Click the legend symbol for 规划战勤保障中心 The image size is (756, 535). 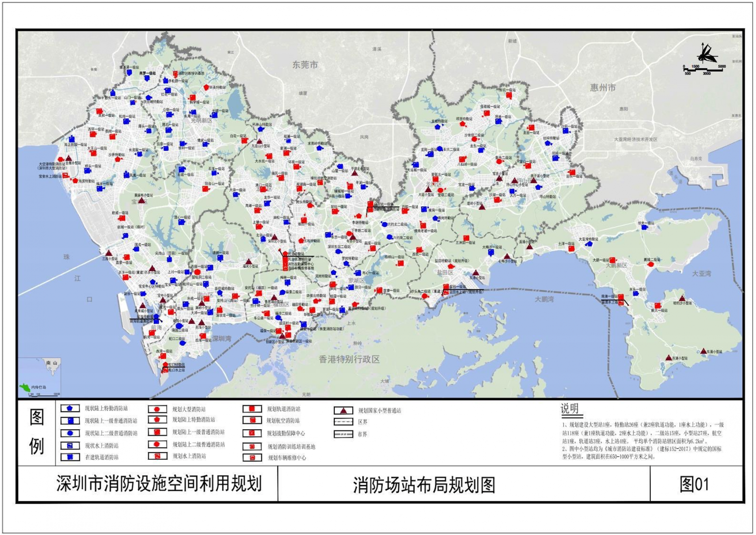point(252,433)
